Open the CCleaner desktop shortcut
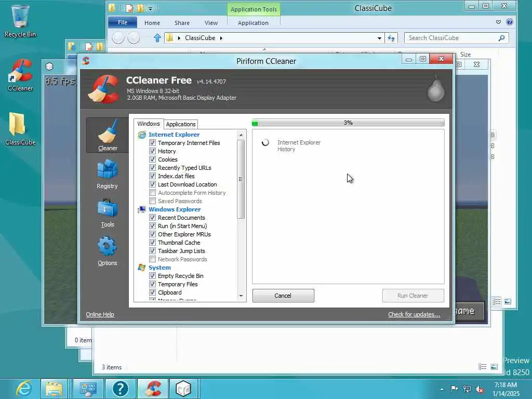This screenshot has width=532, height=399. pyautogui.click(x=20, y=75)
